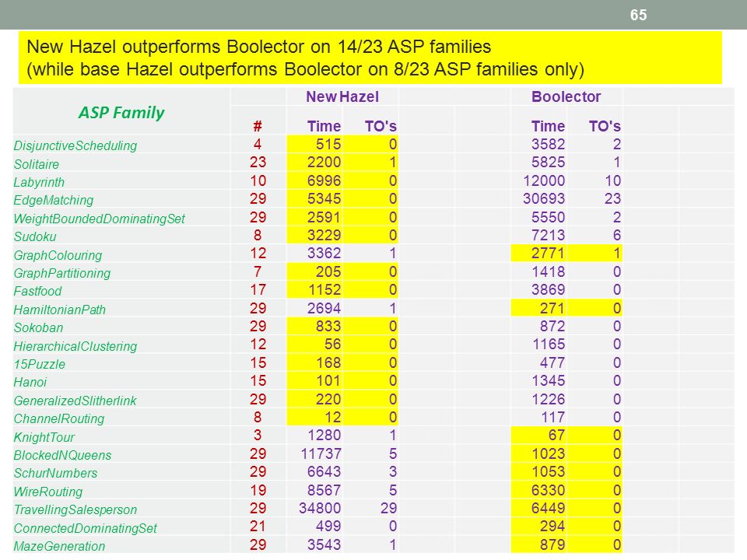
Task: Click highlighted Boolector time 67 for KnightTour
Action: 556,436
